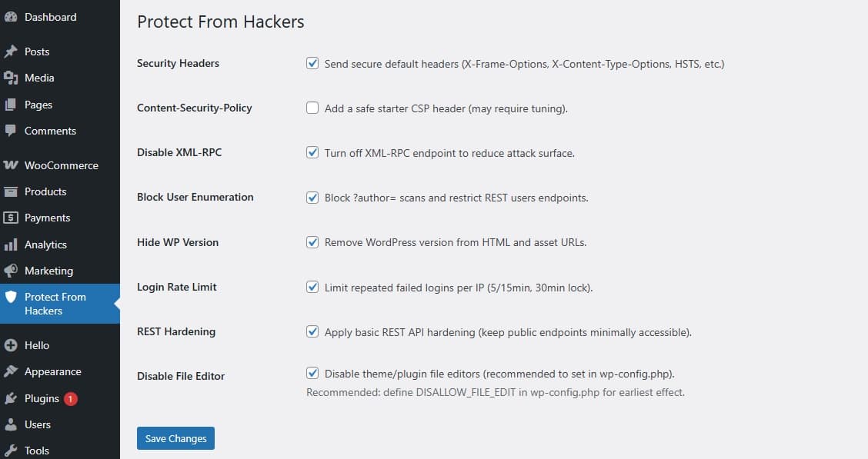Screen dimensions: 868x459
Task: Click the Save Changes button
Action: coord(175,438)
